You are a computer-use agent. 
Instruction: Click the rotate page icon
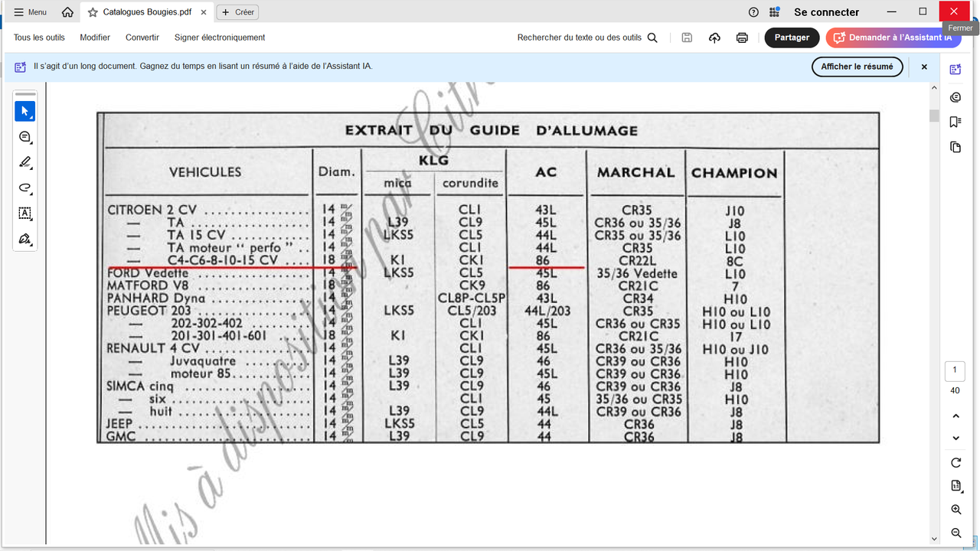[x=955, y=463]
